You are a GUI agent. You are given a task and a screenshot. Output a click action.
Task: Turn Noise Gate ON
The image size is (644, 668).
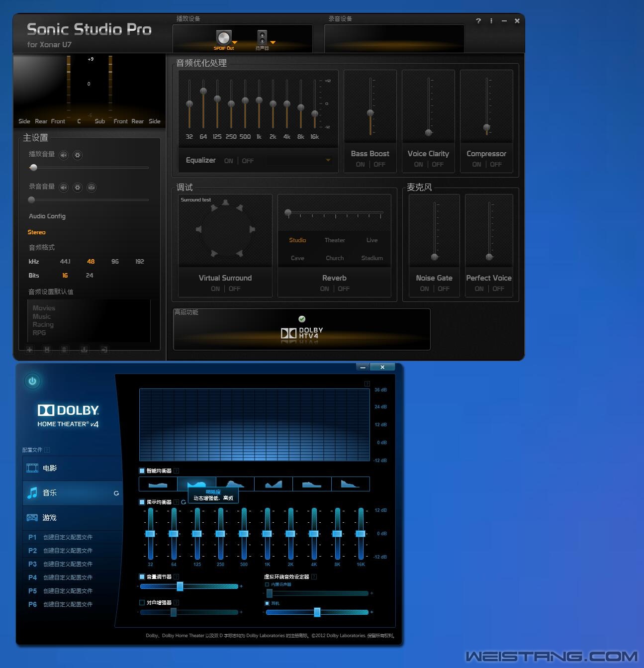click(424, 289)
